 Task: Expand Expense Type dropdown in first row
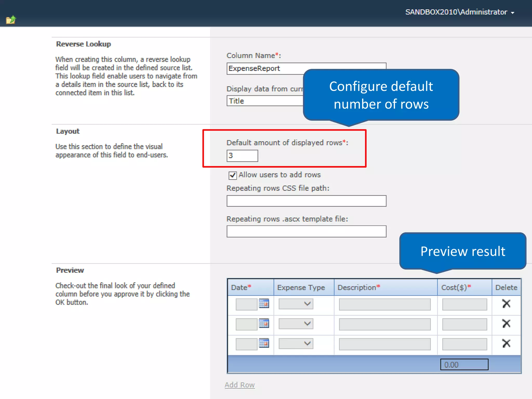pos(296,304)
